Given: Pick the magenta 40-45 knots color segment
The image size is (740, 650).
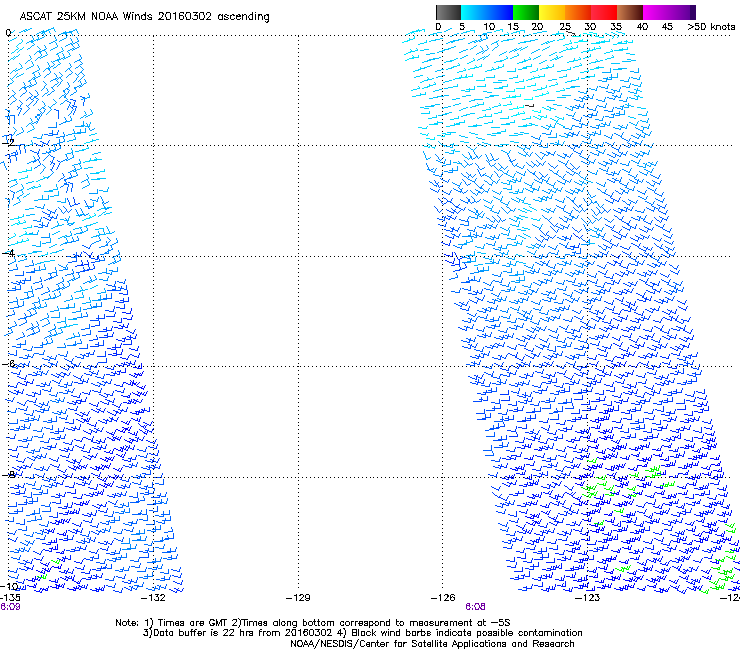Looking at the screenshot, I should 656,12.
